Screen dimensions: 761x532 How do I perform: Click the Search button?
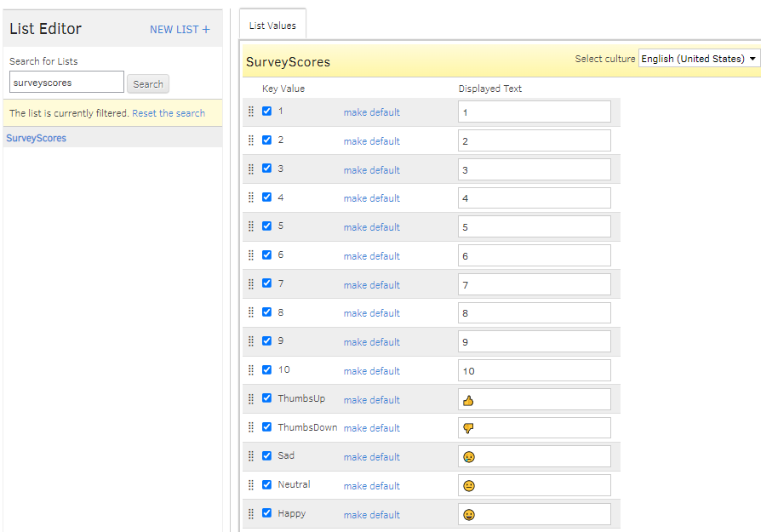click(x=148, y=84)
